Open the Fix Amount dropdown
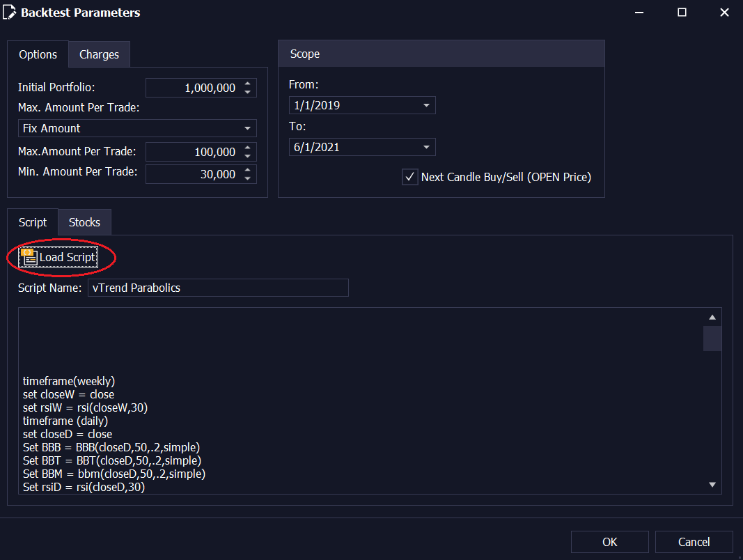This screenshot has width=743, height=560. pyautogui.click(x=248, y=128)
